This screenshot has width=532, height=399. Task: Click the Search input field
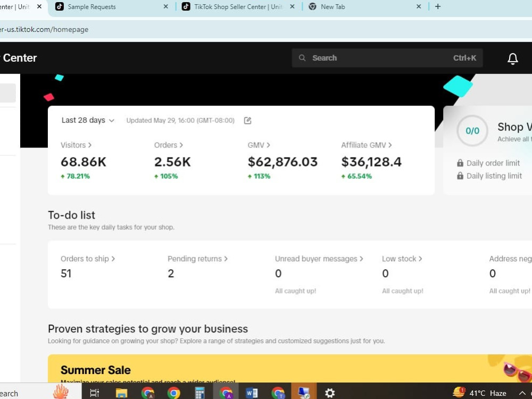pos(387,58)
